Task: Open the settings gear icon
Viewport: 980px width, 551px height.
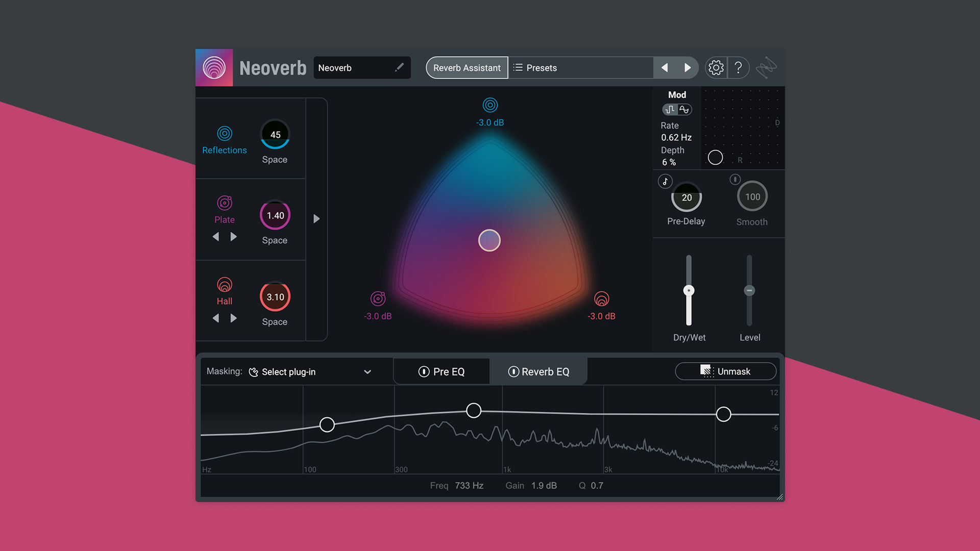Action: (x=716, y=68)
